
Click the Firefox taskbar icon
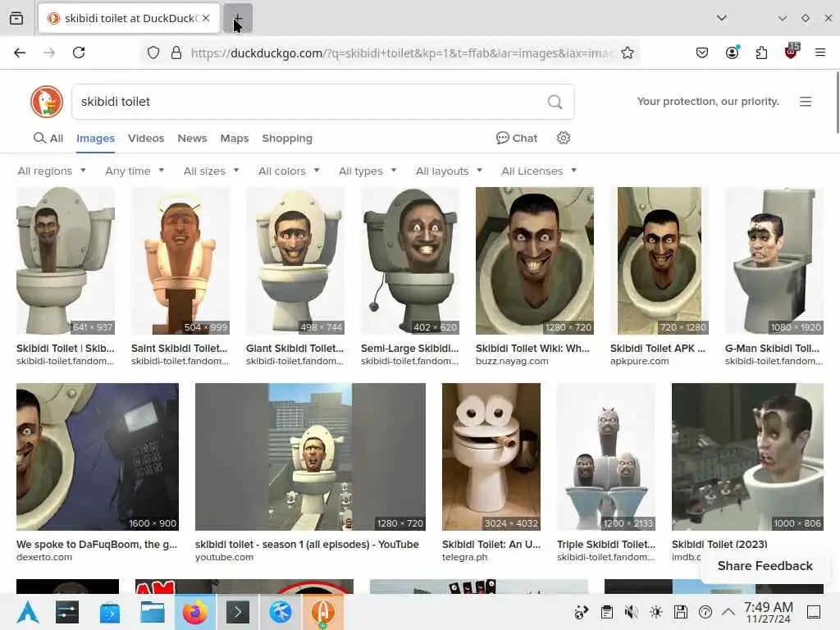[x=195, y=612]
